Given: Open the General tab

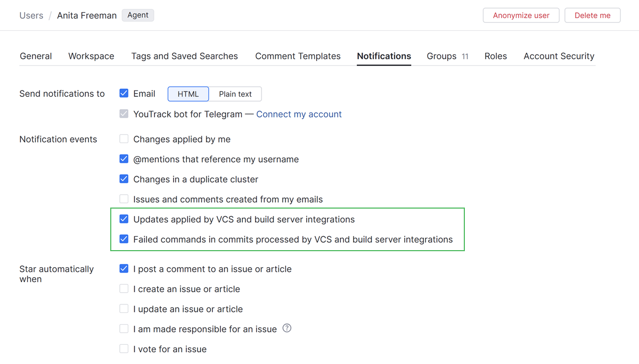Looking at the screenshot, I should [36, 56].
